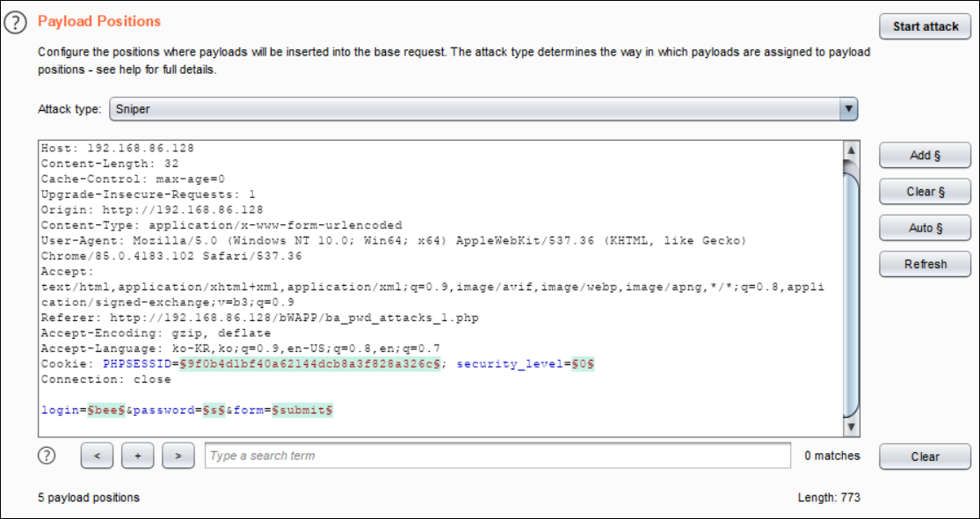Click the Auto § button

tap(925, 228)
